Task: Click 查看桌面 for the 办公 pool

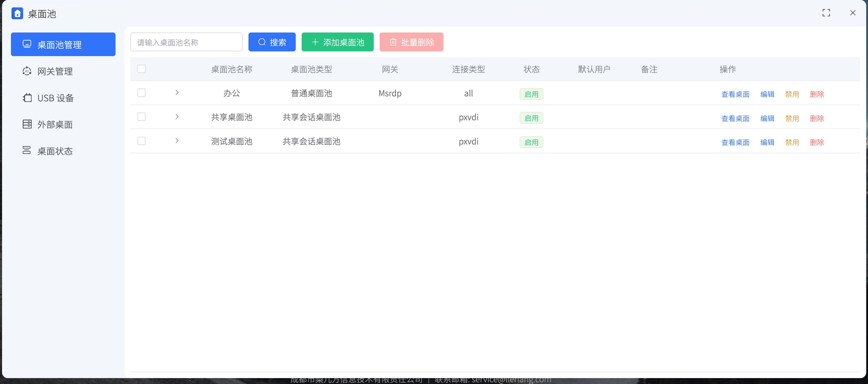Action: coord(735,94)
